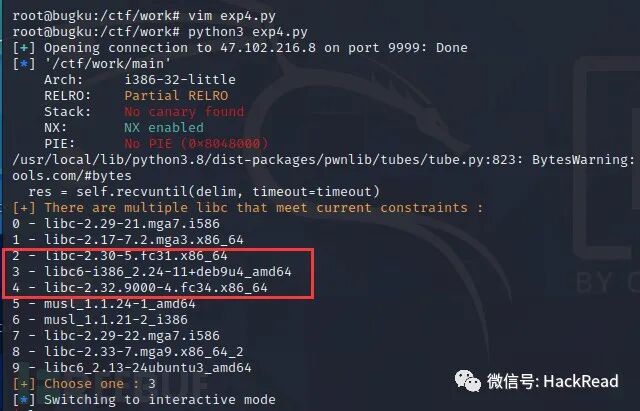Click the [+] marker before There are multiple libc
640x411 pixels.
[24, 208]
